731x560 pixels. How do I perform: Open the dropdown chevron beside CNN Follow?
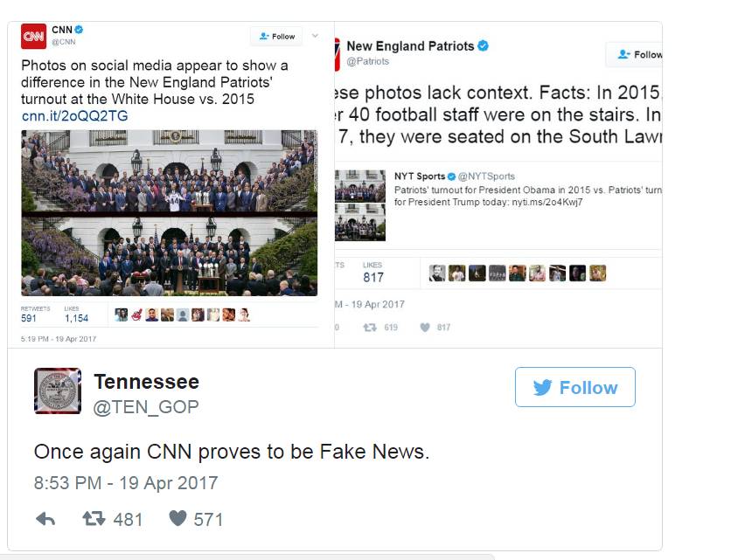315,36
